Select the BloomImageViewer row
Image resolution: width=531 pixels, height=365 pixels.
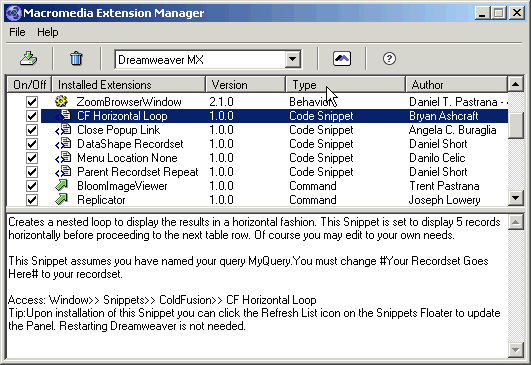coord(257,186)
